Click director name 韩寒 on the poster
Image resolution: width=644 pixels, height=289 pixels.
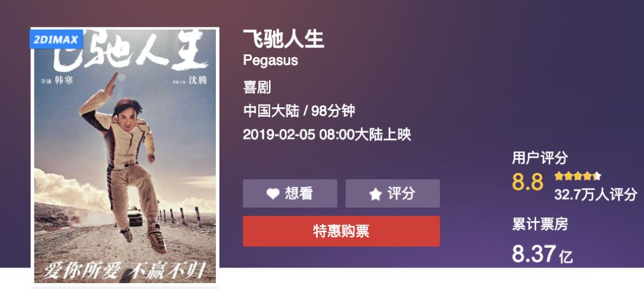click(64, 80)
